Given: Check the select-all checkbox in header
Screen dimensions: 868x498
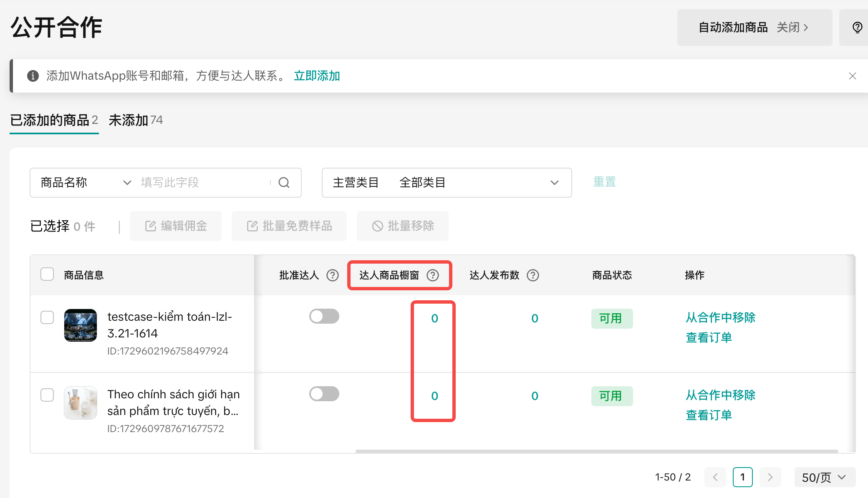Looking at the screenshot, I should pyautogui.click(x=47, y=274).
